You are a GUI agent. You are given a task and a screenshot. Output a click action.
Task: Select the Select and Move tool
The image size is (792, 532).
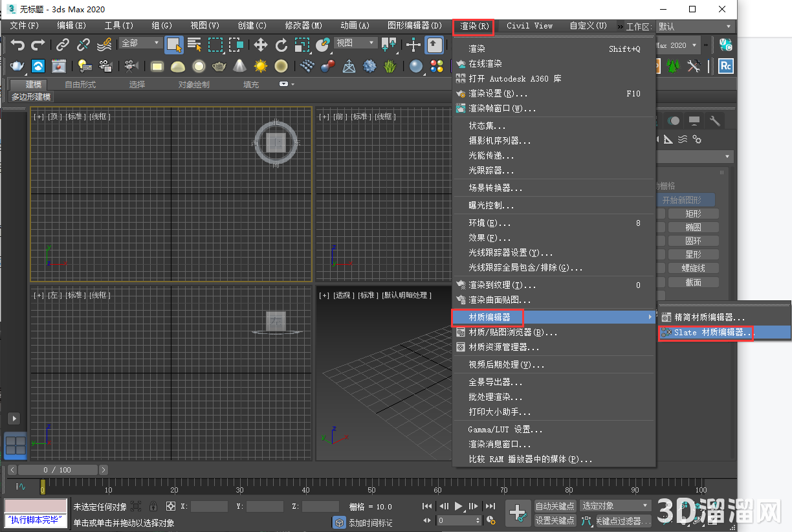[x=261, y=45]
